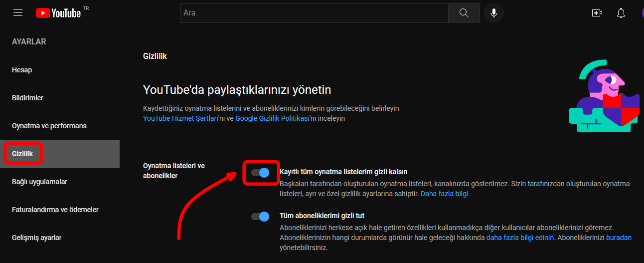Select the Gizlilik settings section
Image resolution: width=644 pixels, height=263 pixels.
(x=60, y=154)
